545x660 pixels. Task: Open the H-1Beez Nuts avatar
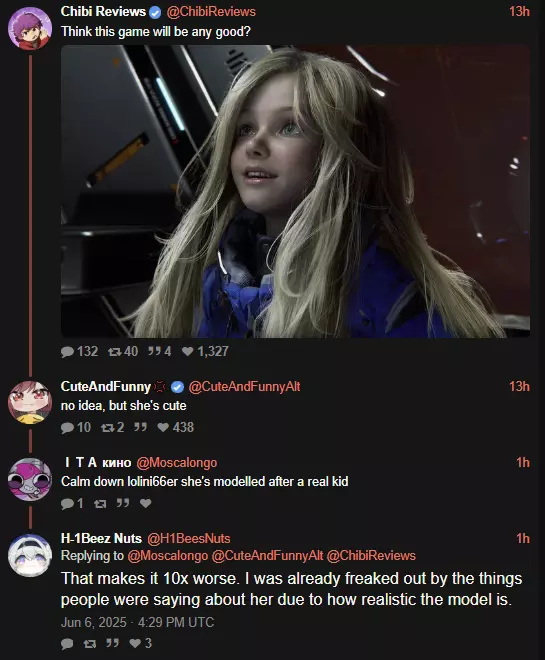tap(30, 556)
